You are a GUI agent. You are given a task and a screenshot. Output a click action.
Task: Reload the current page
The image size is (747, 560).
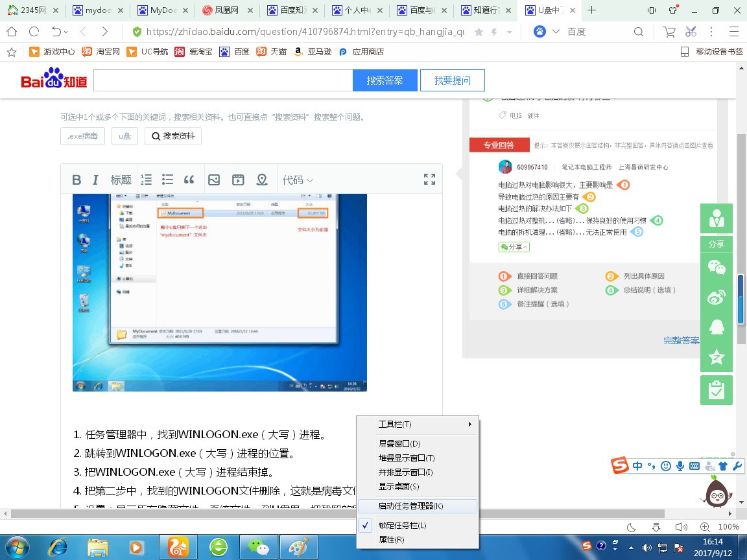pos(34,32)
